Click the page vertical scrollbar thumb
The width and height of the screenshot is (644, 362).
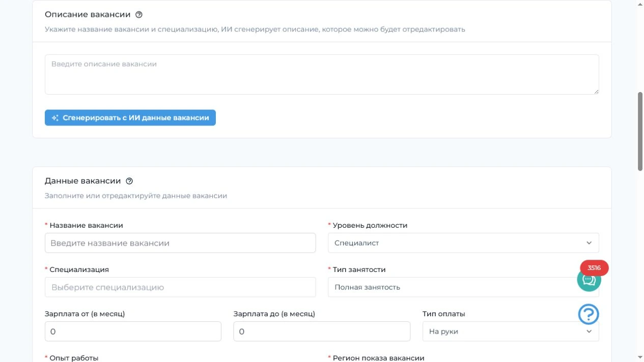[640, 131]
